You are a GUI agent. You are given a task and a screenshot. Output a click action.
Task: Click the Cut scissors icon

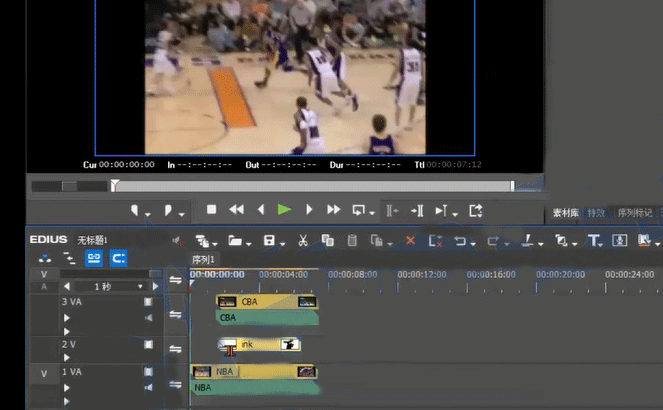[x=301, y=241]
